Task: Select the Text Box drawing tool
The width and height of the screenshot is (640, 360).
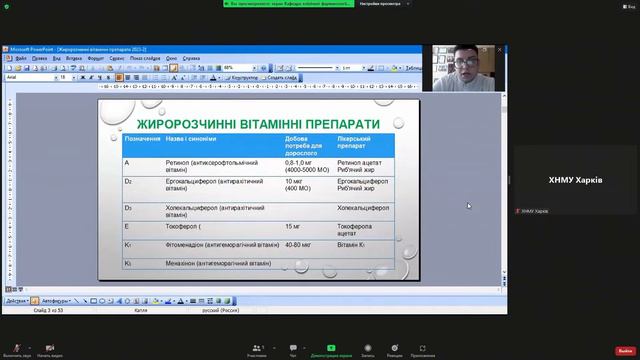Action: point(111,301)
